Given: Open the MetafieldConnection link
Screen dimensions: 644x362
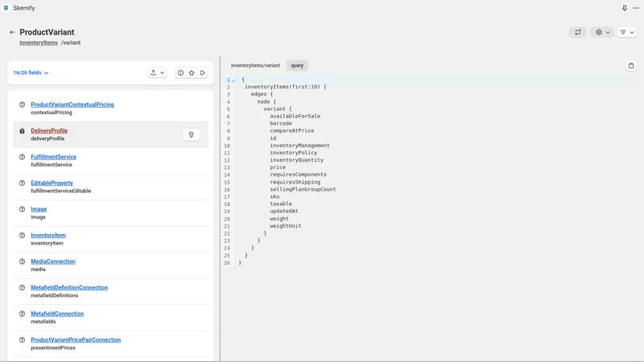Looking at the screenshot, I should pyautogui.click(x=57, y=314).
